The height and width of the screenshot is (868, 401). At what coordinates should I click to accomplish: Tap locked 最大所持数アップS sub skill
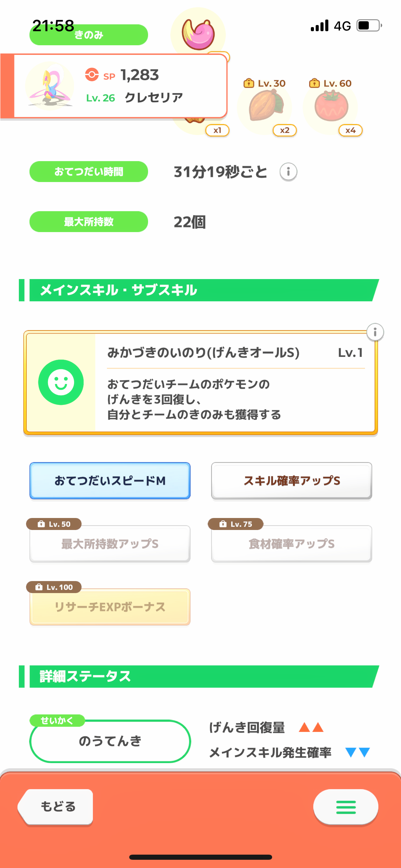point(110,544)
